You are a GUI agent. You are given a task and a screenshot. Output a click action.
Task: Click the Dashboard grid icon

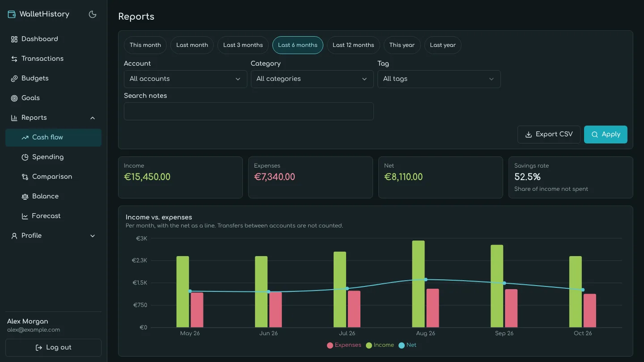coord(14,39)
